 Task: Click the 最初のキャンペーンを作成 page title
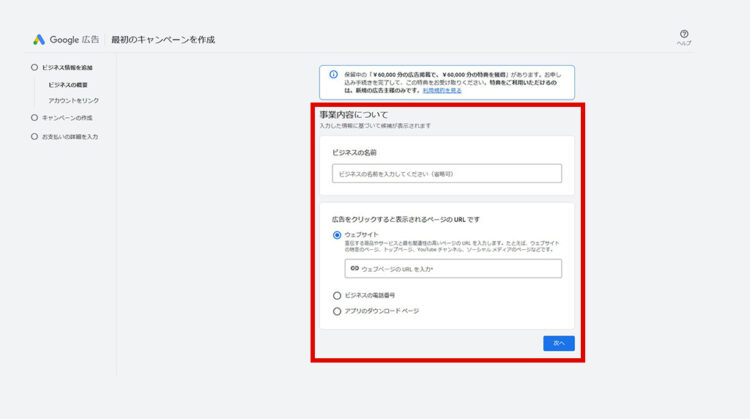click(x=162, y=40)
